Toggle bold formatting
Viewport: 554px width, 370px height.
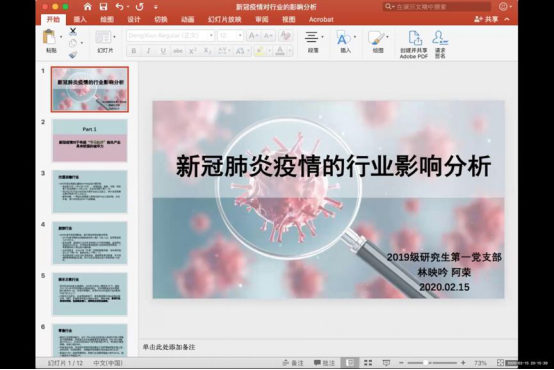tap(134, 51)
